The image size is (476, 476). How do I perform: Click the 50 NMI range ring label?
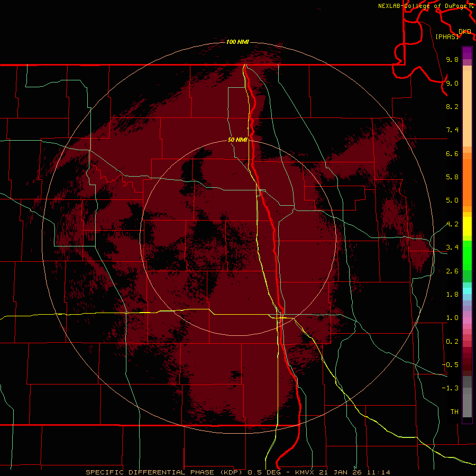click(237, 140)
